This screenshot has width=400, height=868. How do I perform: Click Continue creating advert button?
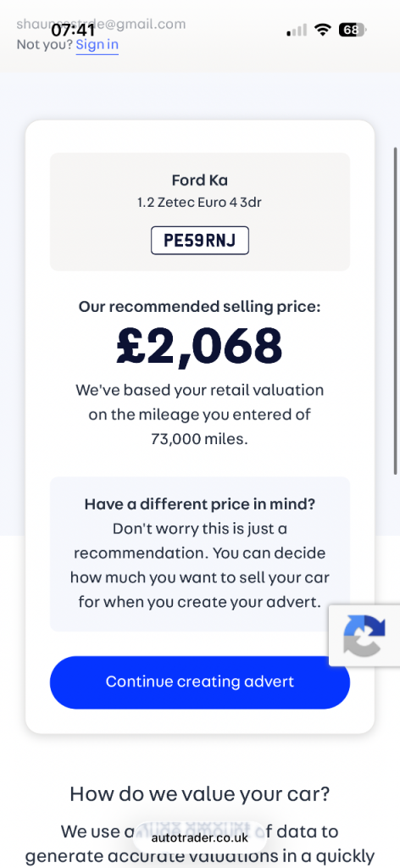pyautogui.click(x=200, y=682)
